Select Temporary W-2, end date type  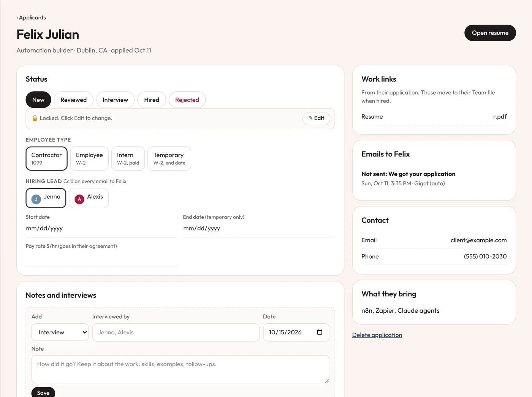pos(169,158)
